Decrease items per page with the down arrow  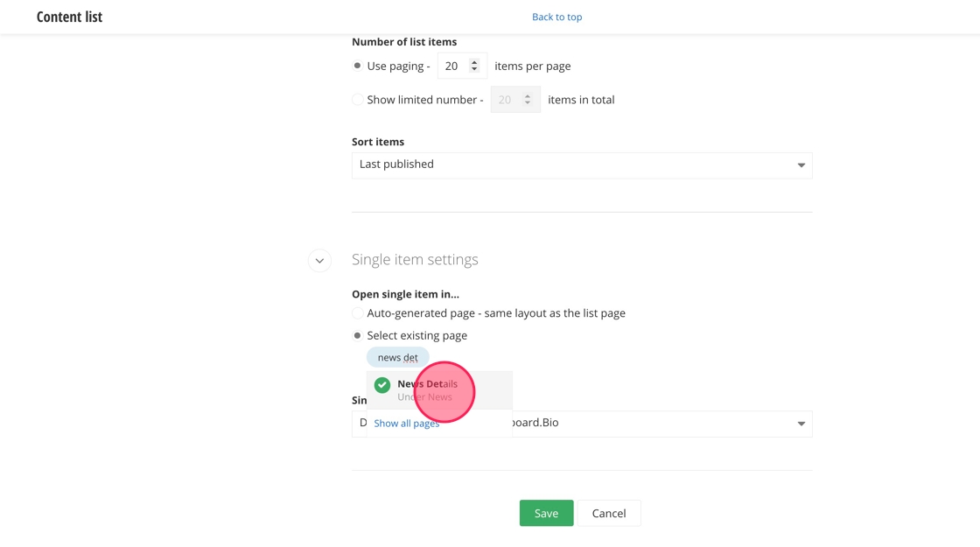(474, 70)
